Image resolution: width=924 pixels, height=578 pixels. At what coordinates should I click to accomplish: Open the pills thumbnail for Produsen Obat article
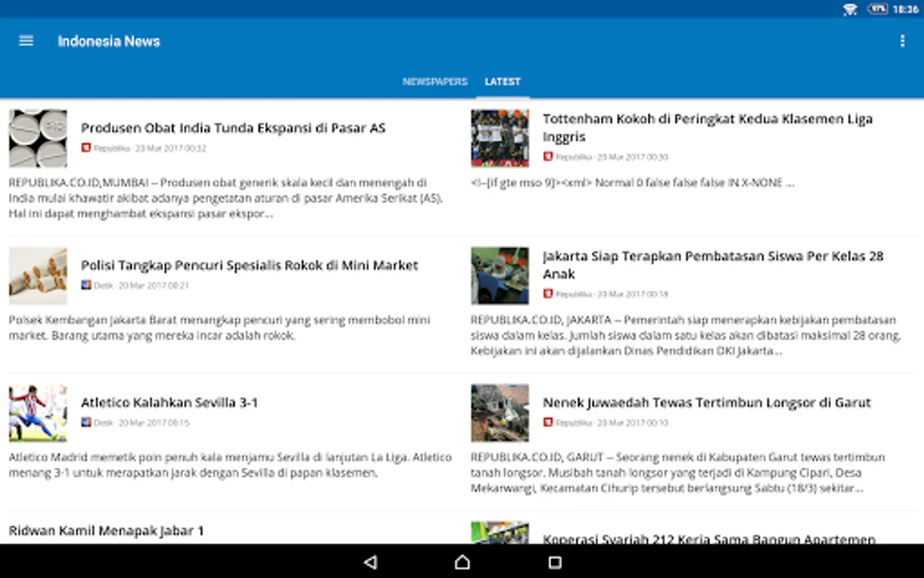point(38,139)
